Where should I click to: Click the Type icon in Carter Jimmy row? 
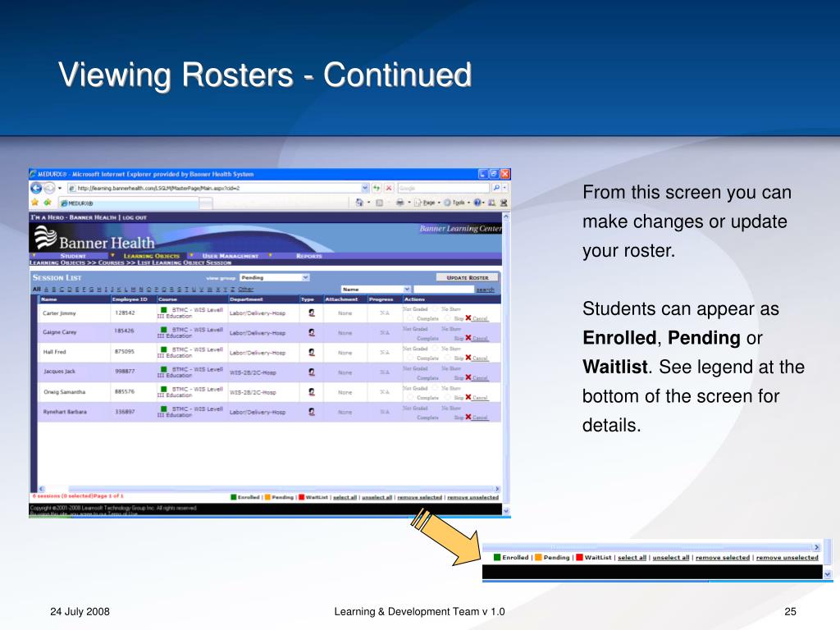(312, 313)
